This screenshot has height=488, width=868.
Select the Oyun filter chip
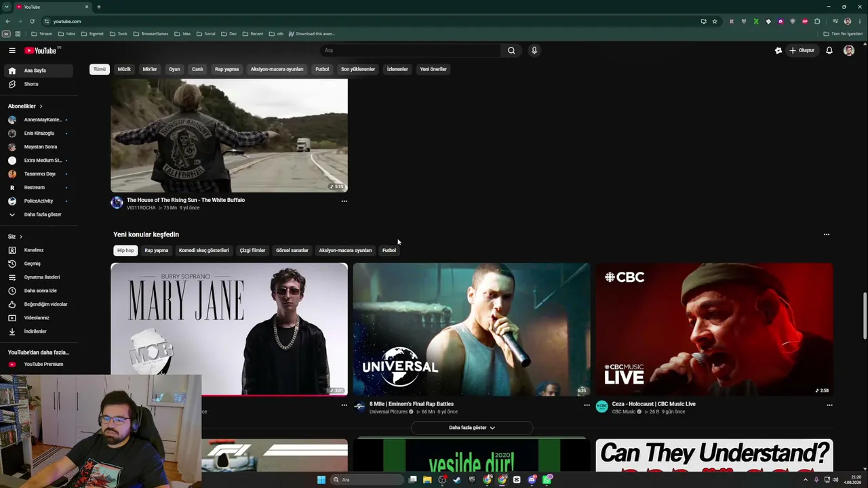pos(174,69)
